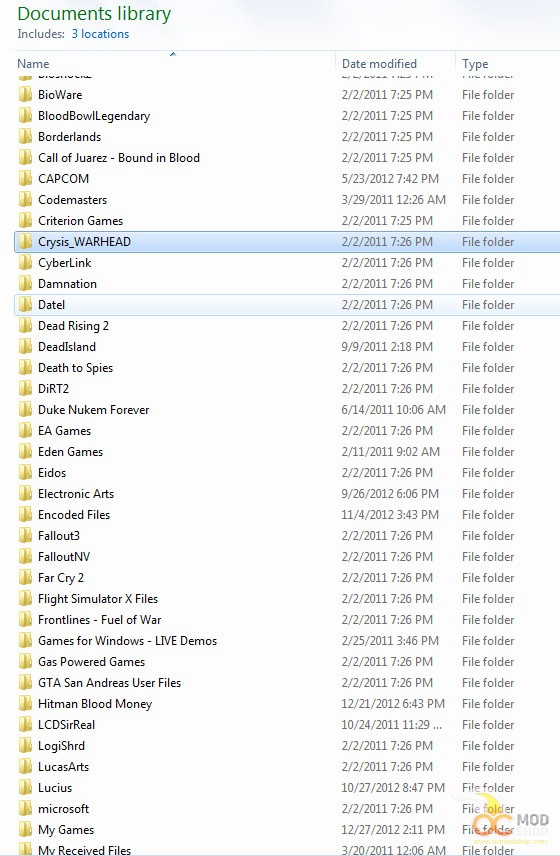Image resolution: width=560 pixels, height=856 pixels.
Task: Select the Fallout3 folder icon
Action: pyautogui.click(x=25, y=536)
